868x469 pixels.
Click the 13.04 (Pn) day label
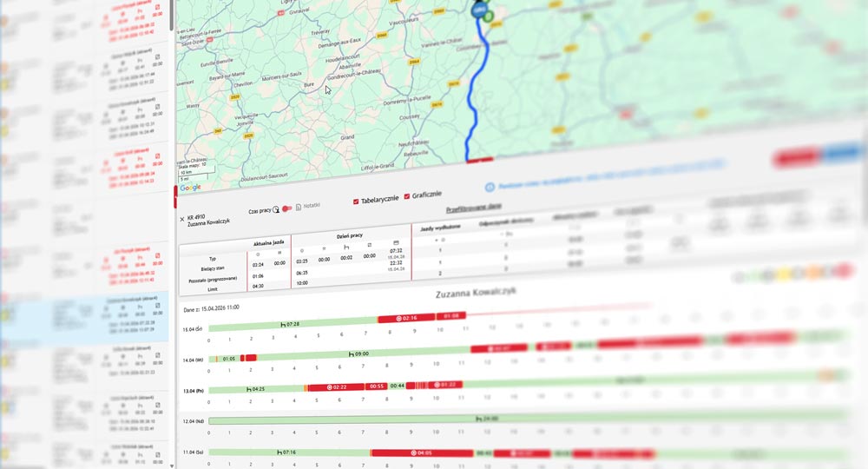(194, 390)
